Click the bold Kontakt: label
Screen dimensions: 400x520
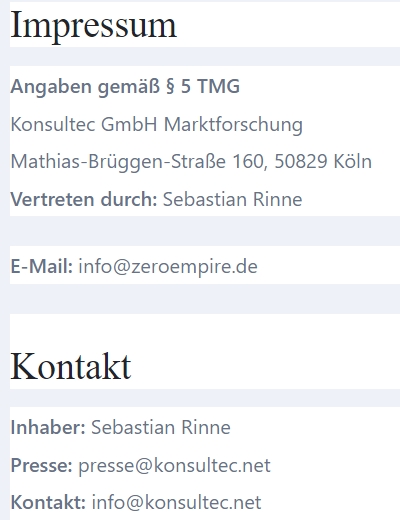click(x=48, y=502)
